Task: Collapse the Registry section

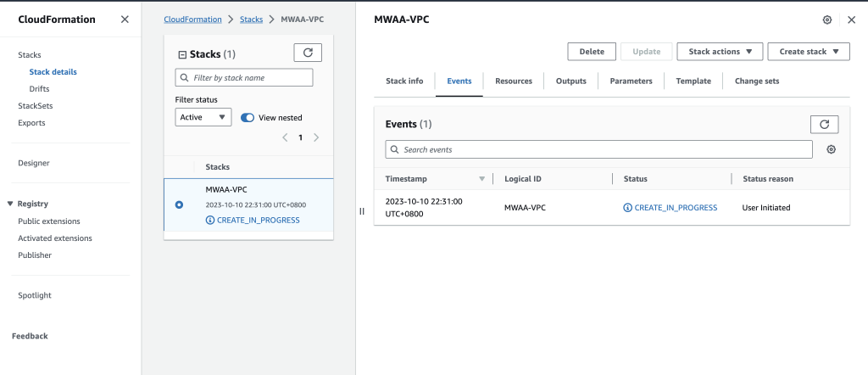Action: (x=10, y=204)
